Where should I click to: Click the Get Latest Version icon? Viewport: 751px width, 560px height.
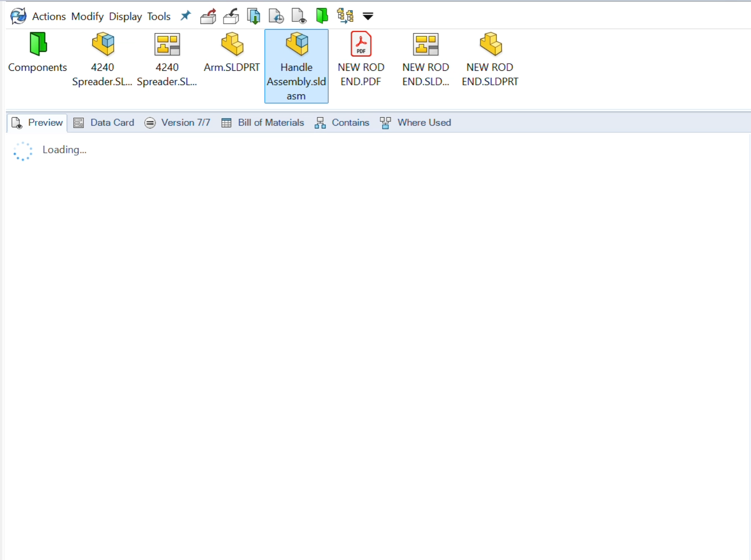pyautogui.click(x=254, y=16)
